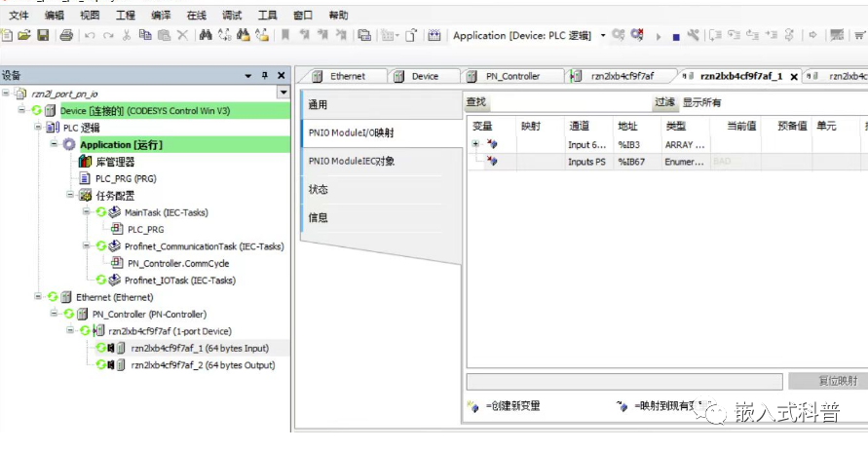868x450 pixels.
Task: Collapse the Profinet_CommunicationTask node
Action: (x=87, y=245)
